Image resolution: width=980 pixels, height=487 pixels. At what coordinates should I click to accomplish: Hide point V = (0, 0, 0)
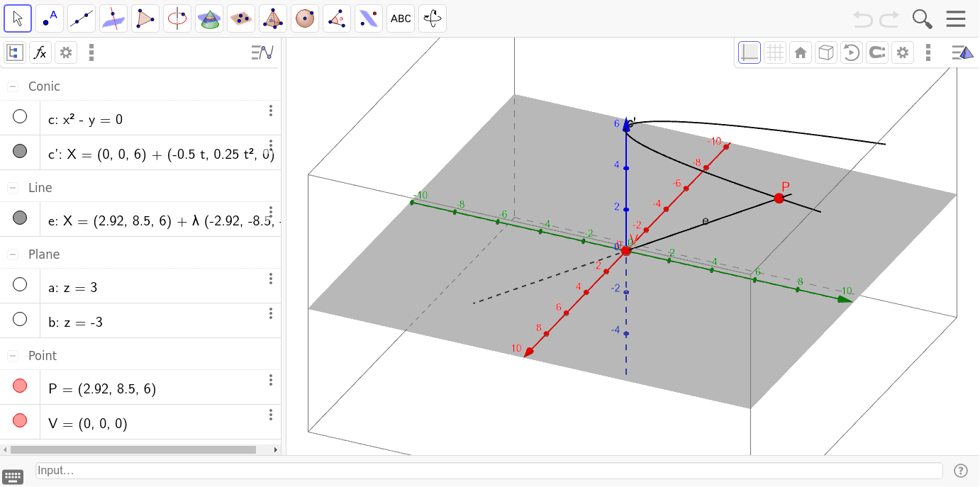[x=20, y=420]
